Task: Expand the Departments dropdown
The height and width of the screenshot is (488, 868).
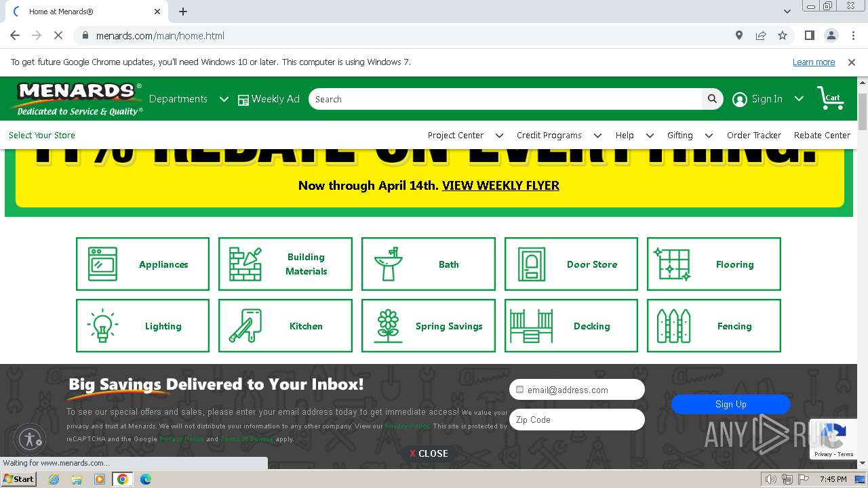Action: (189, 99)
